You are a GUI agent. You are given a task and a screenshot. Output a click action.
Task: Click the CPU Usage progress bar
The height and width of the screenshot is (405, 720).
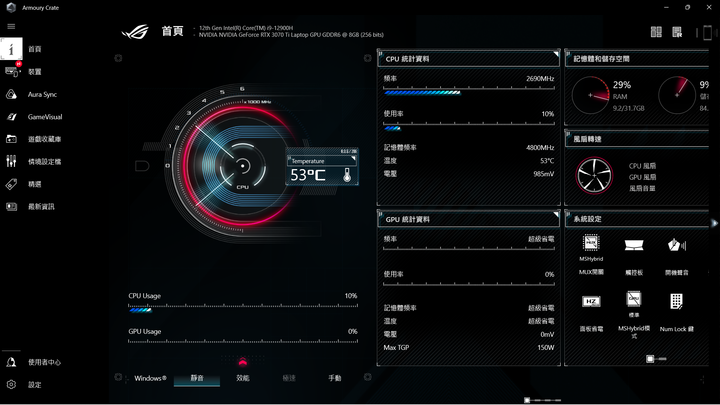coord(243,309)
